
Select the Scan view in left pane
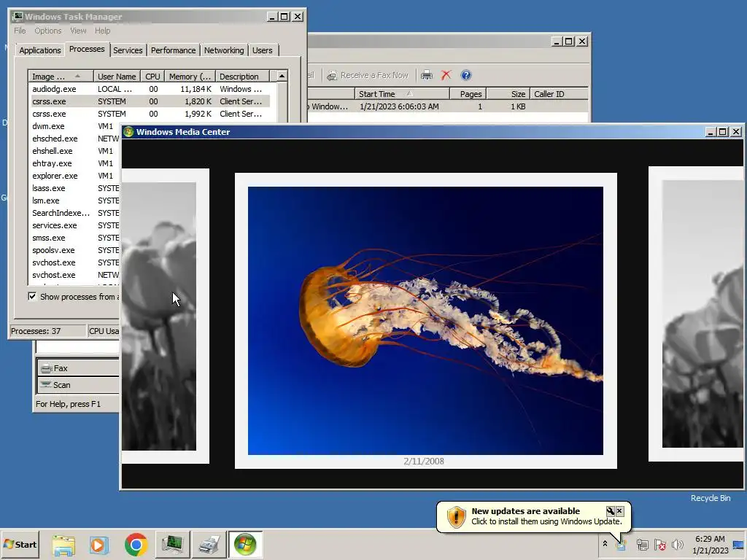click(77, 385)
